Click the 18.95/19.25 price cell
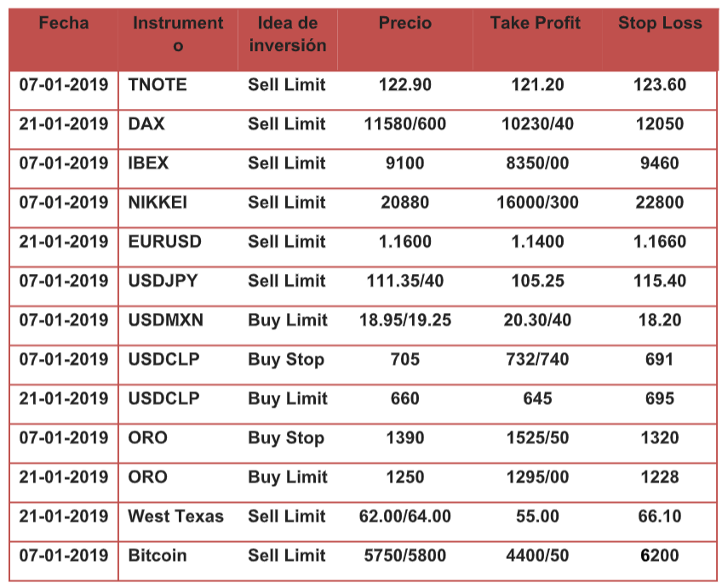The height and width of the screenshot is (588, 722). 404,320
